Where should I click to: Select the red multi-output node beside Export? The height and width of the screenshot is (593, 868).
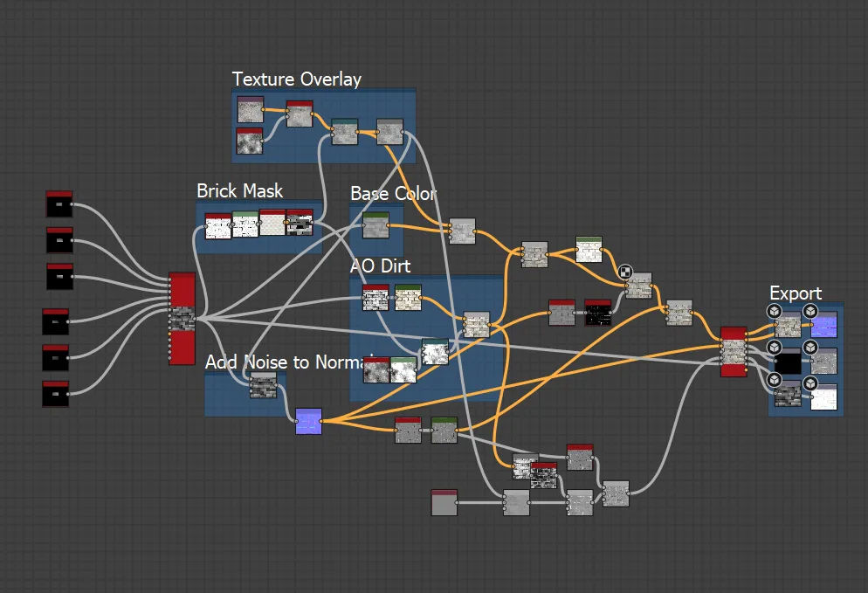point(734,352)
